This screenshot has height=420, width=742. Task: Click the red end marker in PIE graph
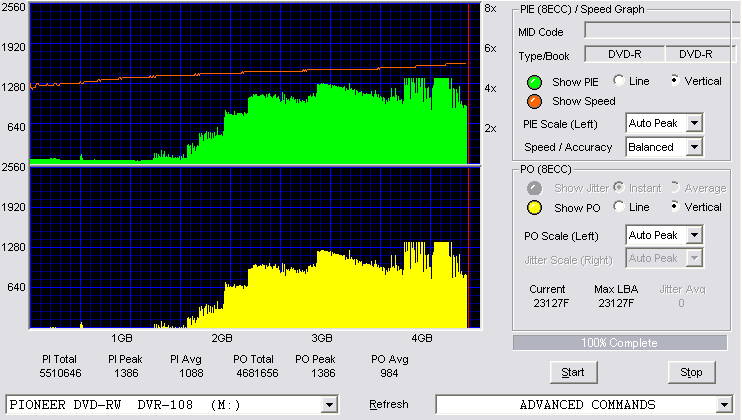tap(468, 84)
